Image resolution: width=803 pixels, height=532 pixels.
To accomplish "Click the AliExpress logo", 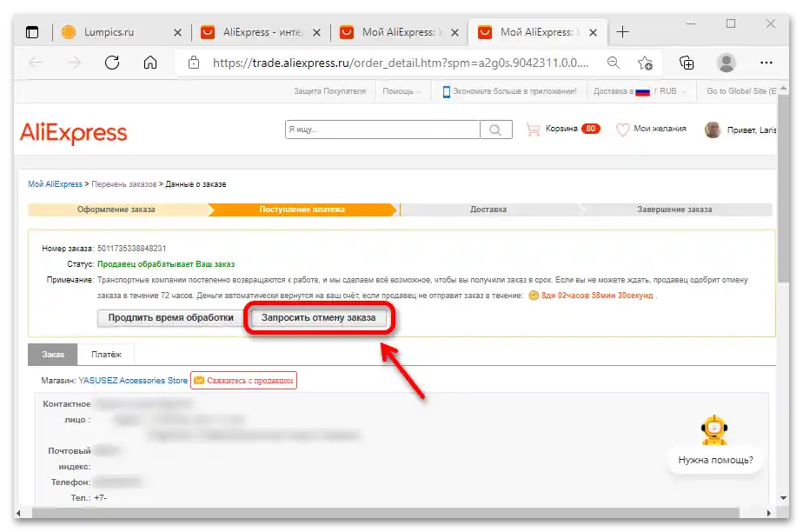I will pyautogui.click(x=73, y=133).
